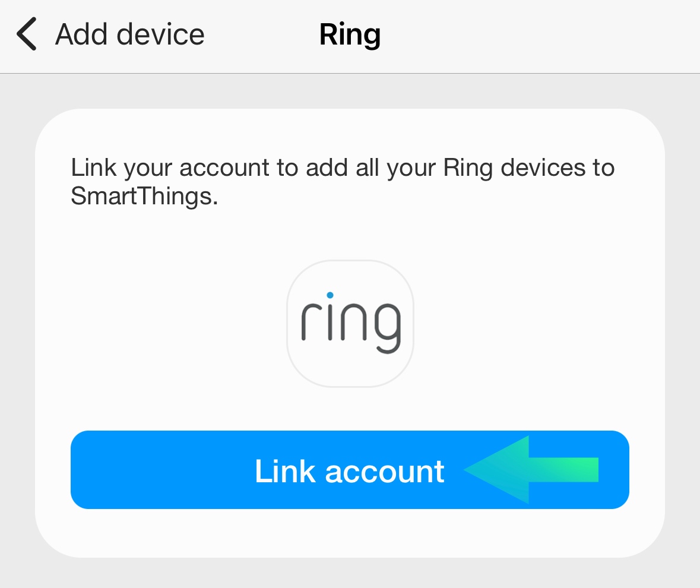700x588 pixels.
Task: Go back to Add device
Action: 129,34
